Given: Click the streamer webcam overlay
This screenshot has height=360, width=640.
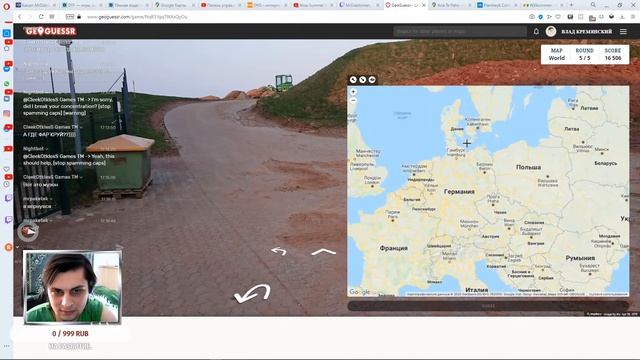Looking at the screenshot, I should click(72, 288).
